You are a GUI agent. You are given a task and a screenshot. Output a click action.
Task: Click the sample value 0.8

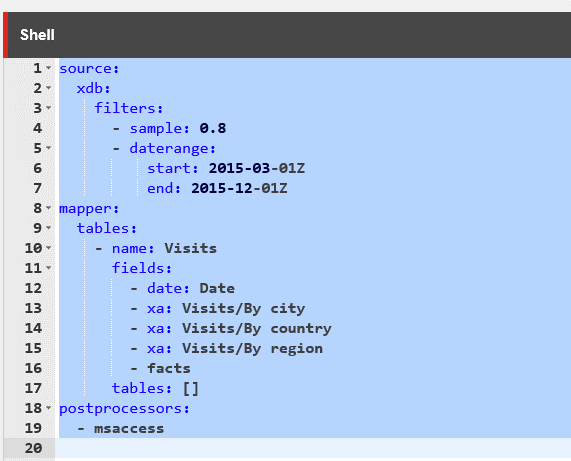pos(213,128)
